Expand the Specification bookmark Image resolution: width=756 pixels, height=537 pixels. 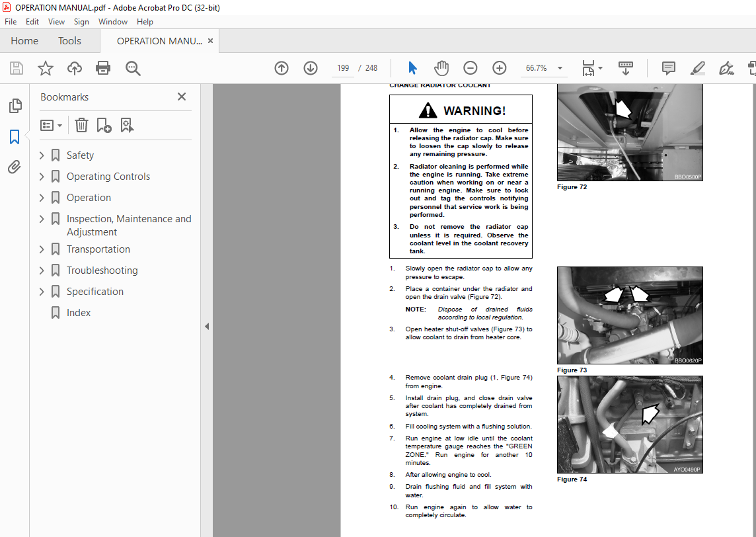42,292
